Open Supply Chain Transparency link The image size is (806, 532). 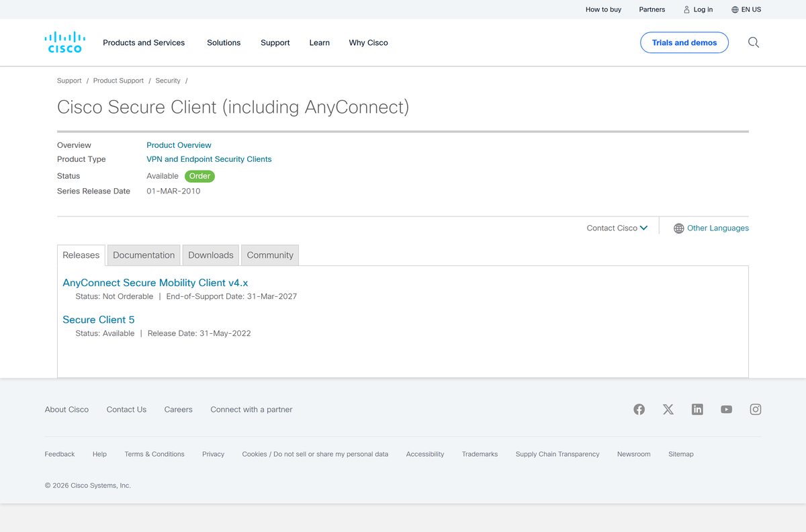[x=557, y=454]
